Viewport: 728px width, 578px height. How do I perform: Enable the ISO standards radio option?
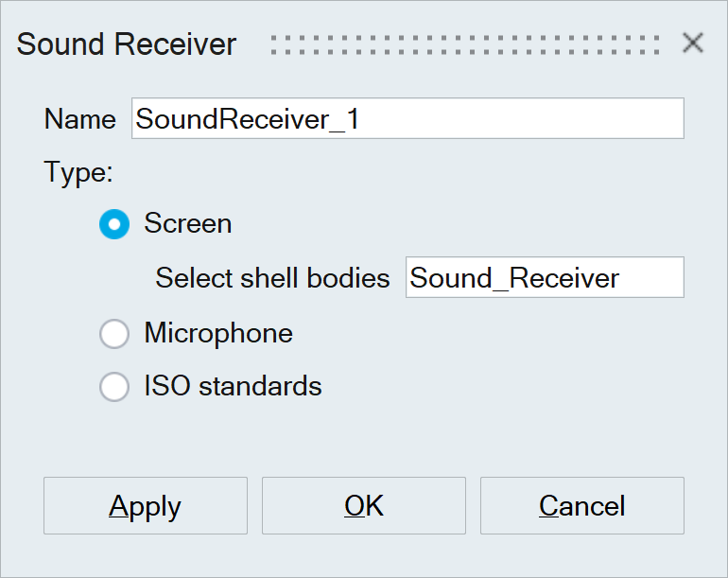click(x=114, y=387)
